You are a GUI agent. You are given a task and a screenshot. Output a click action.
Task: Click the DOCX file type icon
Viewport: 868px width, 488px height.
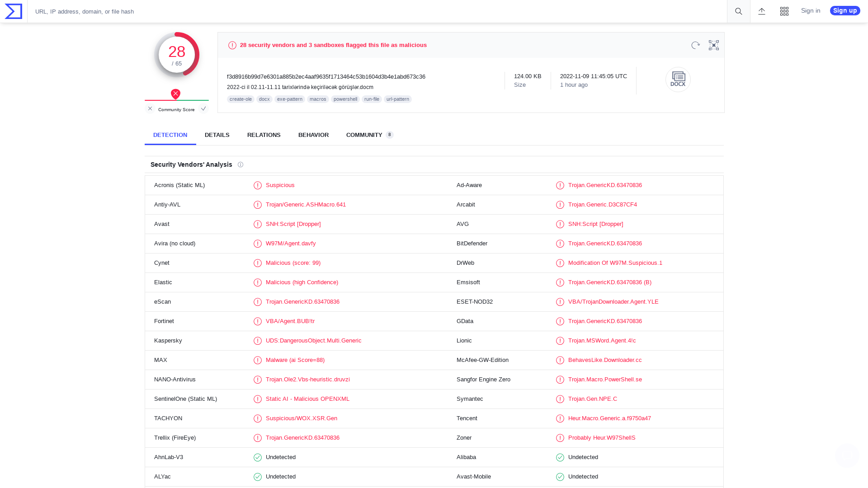[x=678, y=79]
